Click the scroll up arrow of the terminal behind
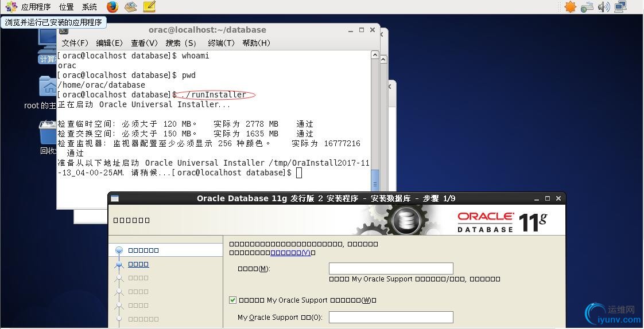The width and height of the screenshot is (644, 329). pos(383,60)
